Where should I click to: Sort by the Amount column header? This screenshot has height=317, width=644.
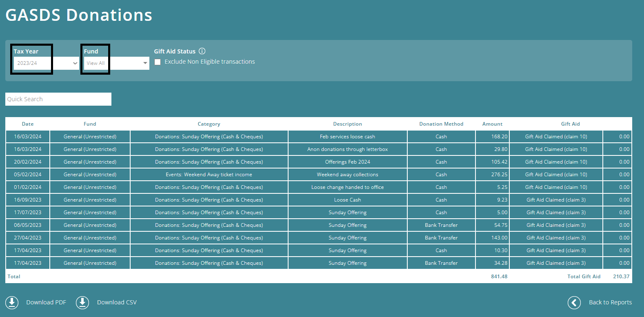point(492,124)
